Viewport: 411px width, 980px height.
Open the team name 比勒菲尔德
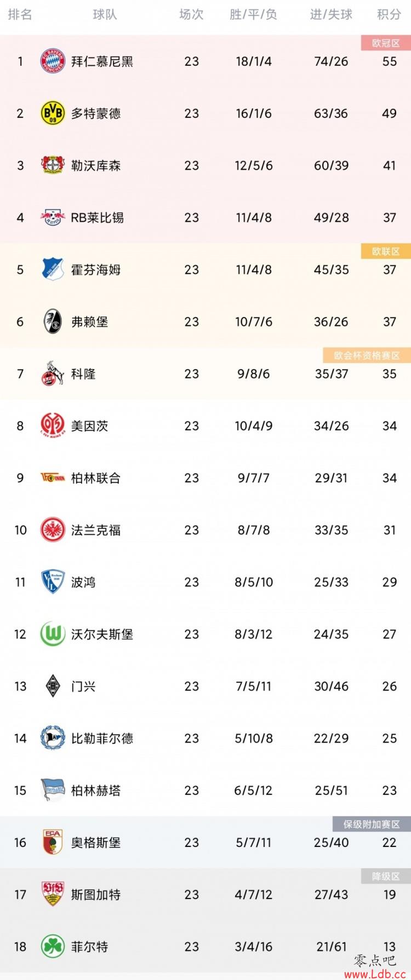point(102,738)
